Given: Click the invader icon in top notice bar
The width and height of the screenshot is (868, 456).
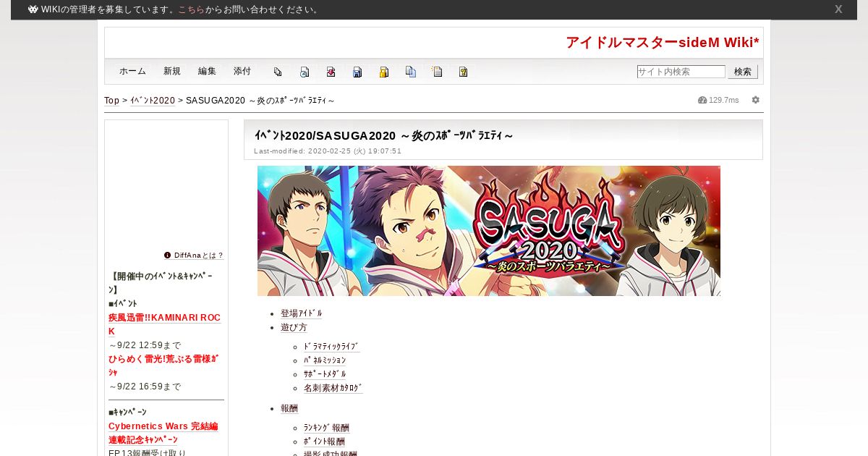Looking at the screenshot, I should pos(33,9).
